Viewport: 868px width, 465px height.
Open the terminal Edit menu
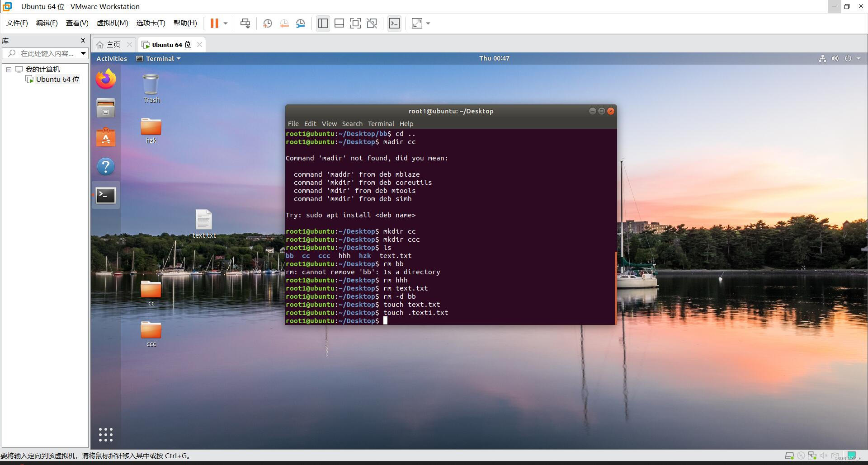click(x=310, y=124)
